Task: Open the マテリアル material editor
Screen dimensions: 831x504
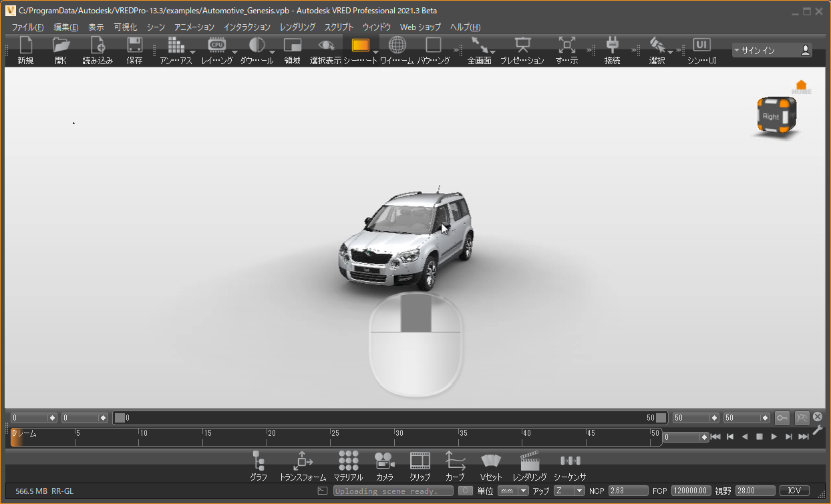Action: (x=348, y=466)
